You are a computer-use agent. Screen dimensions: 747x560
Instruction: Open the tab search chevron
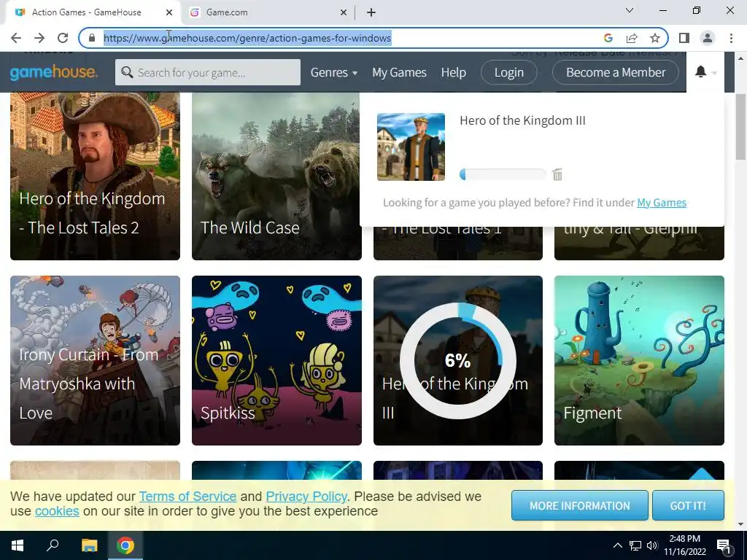630,10
